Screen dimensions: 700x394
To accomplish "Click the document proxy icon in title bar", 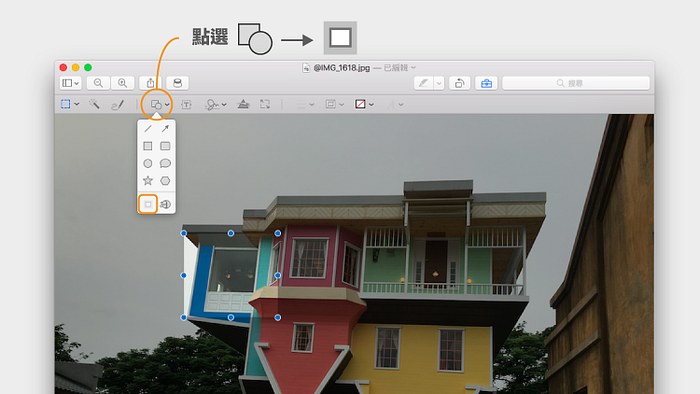I will [306, 68].
